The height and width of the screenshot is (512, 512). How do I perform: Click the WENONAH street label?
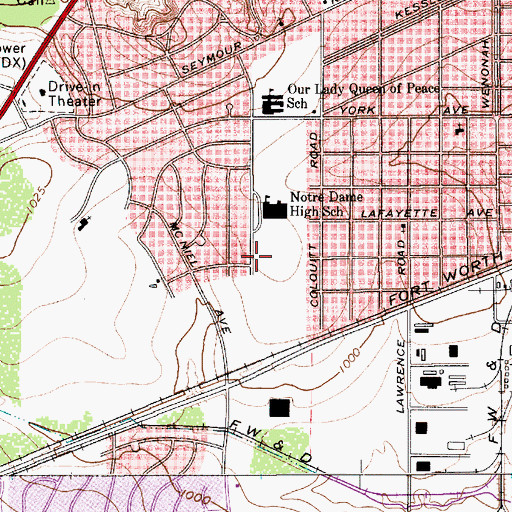[486, 74]
